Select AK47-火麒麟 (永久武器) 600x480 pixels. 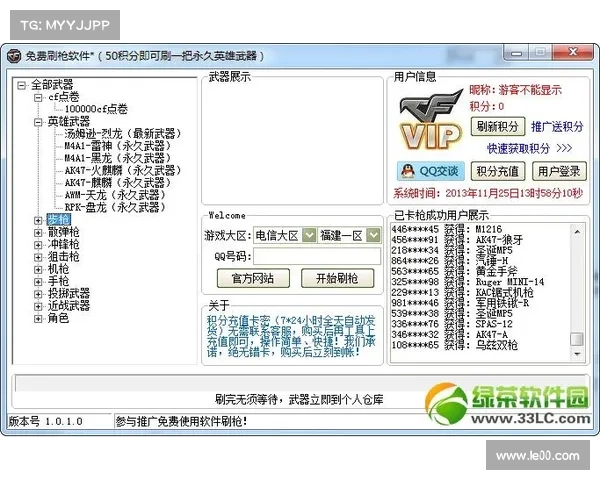coord(122,170)
